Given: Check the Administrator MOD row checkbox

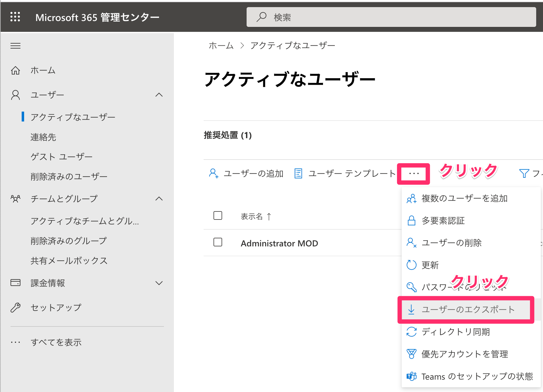Looking at the screenshot, I should (x=218, y=242).
